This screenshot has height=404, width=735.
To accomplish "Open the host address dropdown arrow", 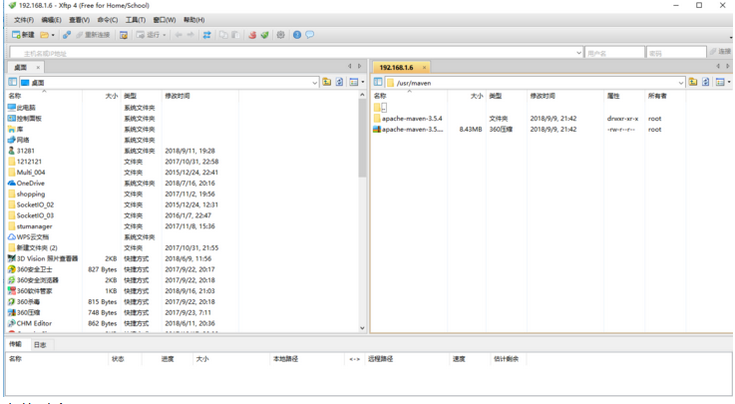I will point(579,52).
